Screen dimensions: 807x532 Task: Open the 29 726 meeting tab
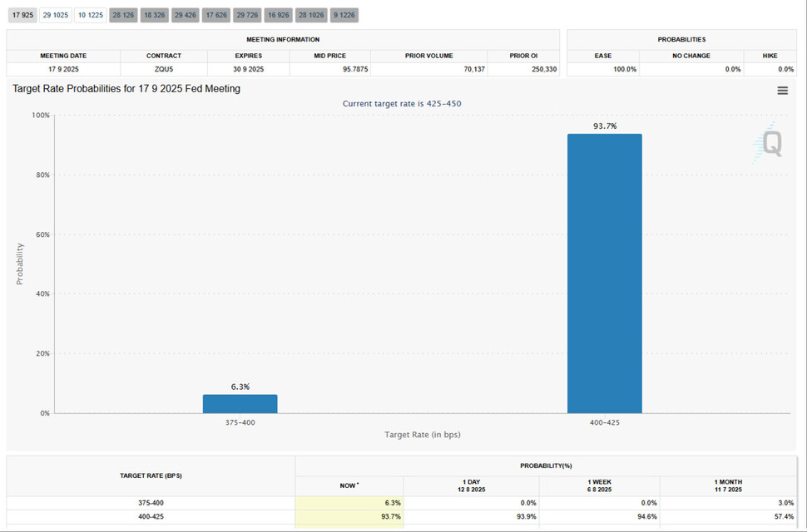(x=247, y=15)
